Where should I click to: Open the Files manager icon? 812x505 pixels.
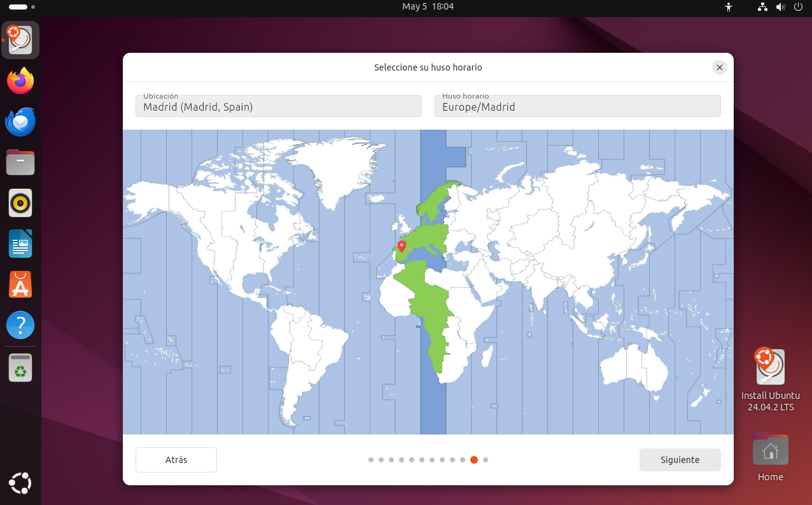click(x=20, y=163)
